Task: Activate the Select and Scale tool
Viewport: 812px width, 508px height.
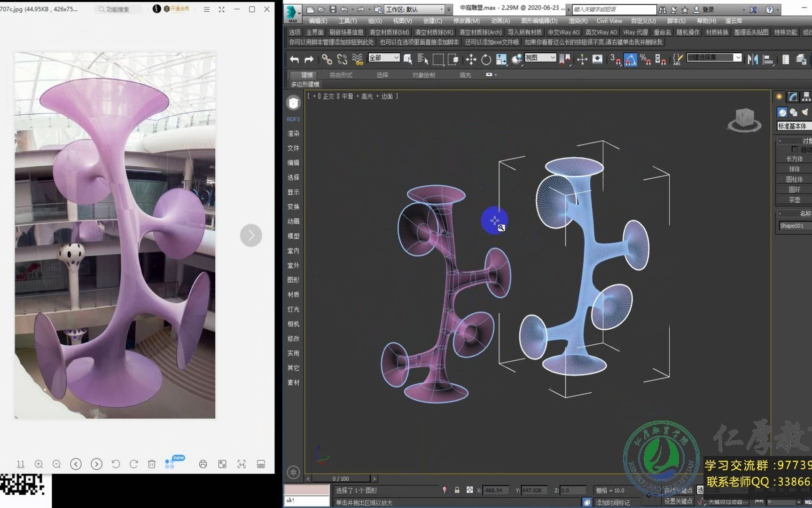Action: pyautogui.click(x=501, y=59)
